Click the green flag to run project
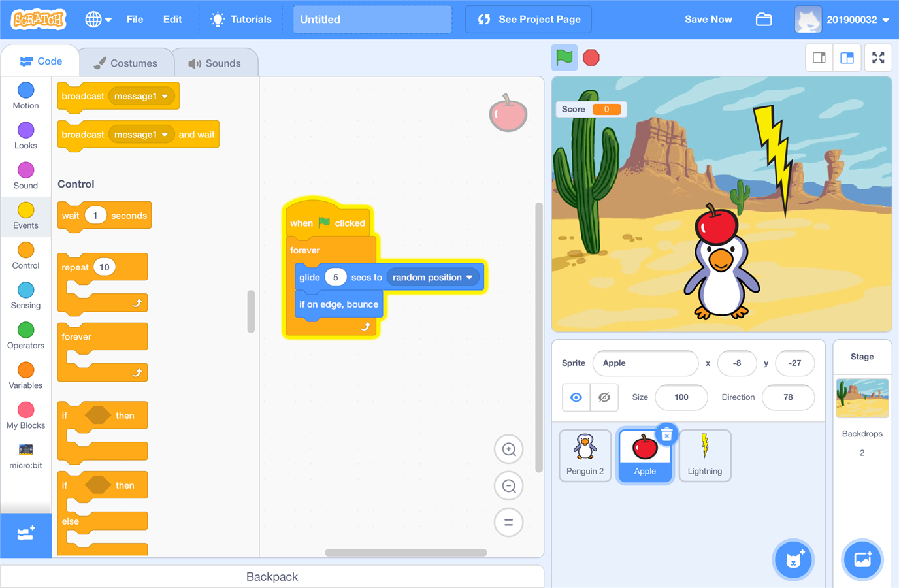The image size is (899, 588). pos(564,58)
